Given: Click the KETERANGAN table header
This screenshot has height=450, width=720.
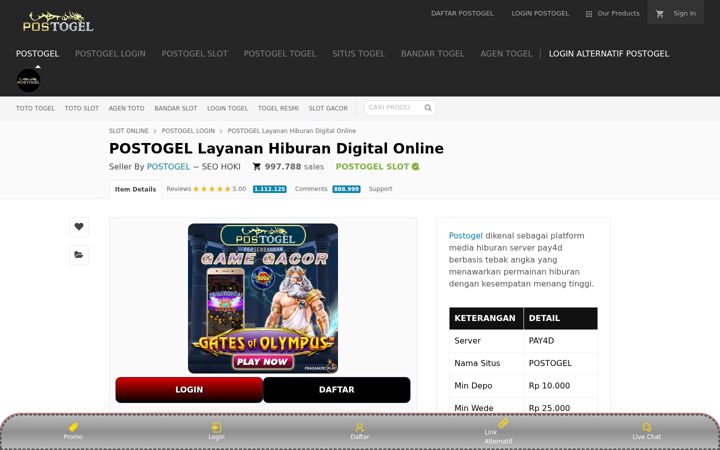Looking at the screenshot, I should [486, 318].
